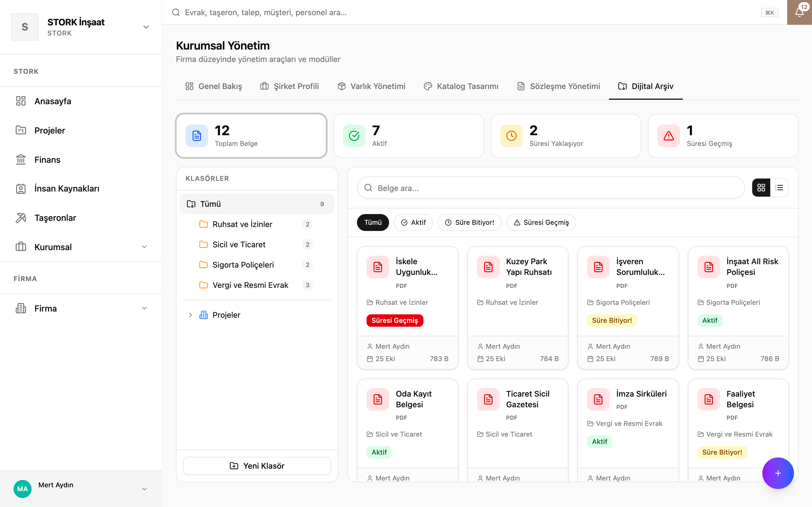Open Finans bank icon in sidebar
Image resolution: width=812 pixels, height=507 pixels.
click(21, 160)
